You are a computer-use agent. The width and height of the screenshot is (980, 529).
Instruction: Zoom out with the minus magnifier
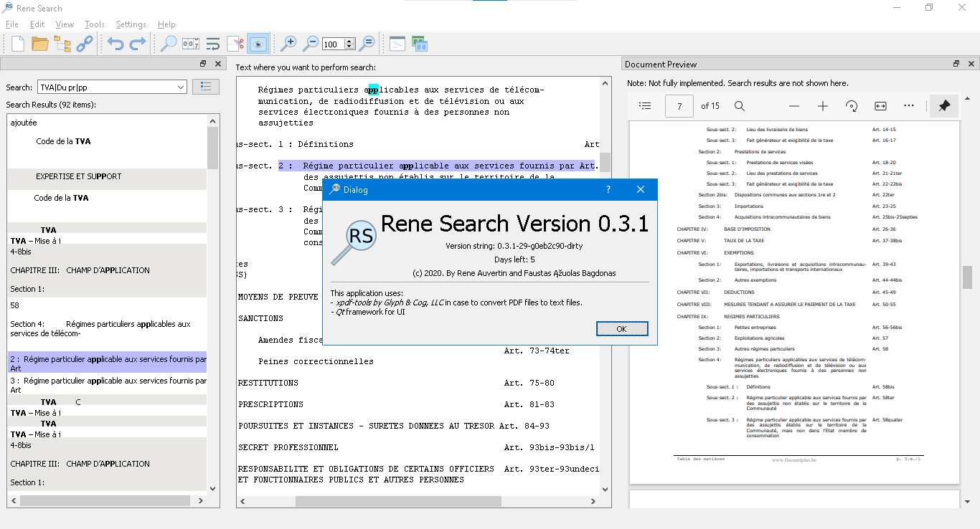pos(311,44)
